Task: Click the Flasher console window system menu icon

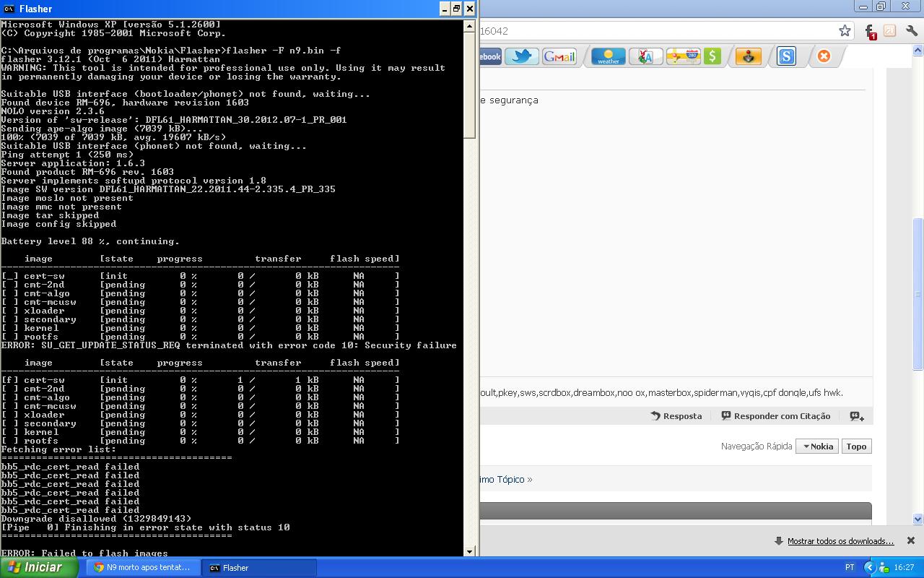Action: [9, 9]
